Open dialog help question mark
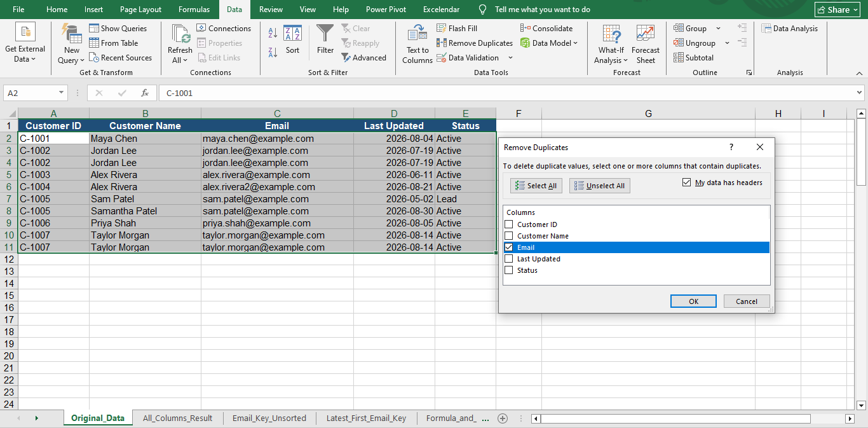Viewport: 868px width, 428px height. tap(731, 147)
